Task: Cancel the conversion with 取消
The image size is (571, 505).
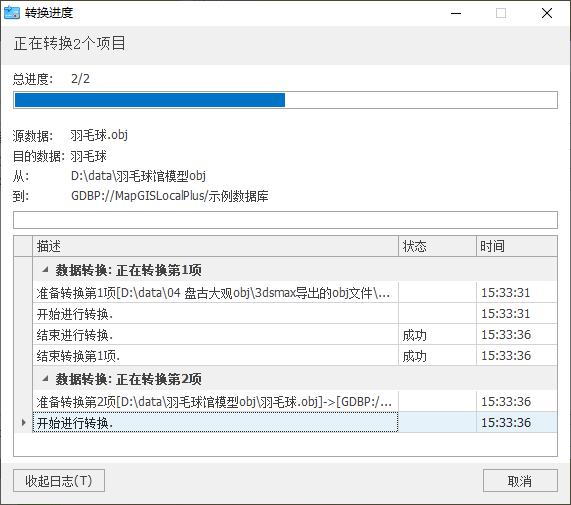Action: [x=520, y=481]
